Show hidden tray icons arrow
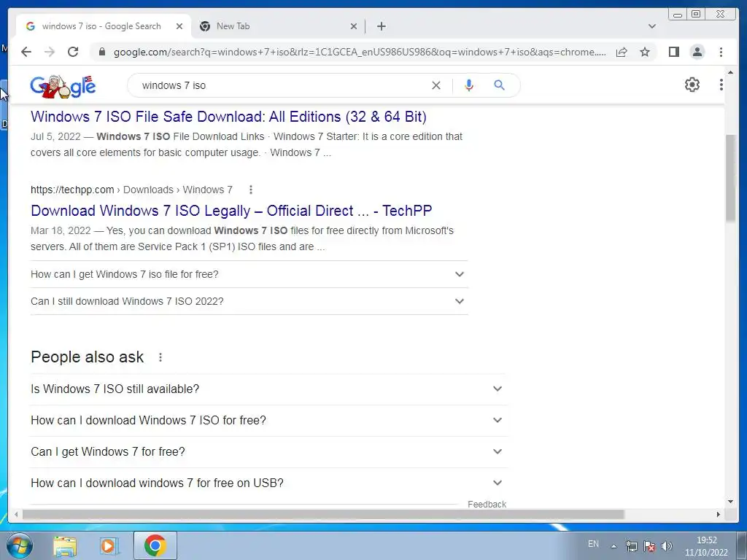This screenshot has height=560, width=747. (x=614, y=546)
